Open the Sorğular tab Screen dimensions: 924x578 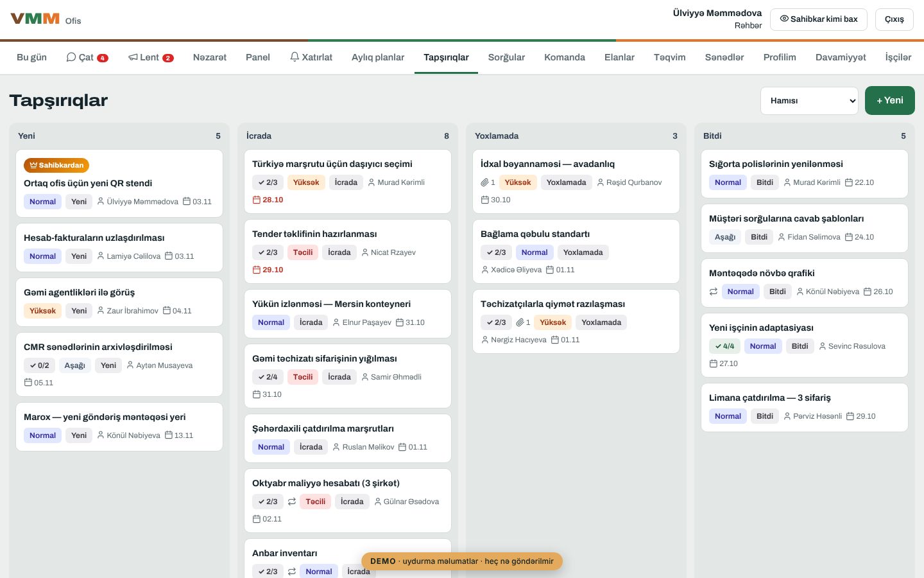(x=506, y=57)
